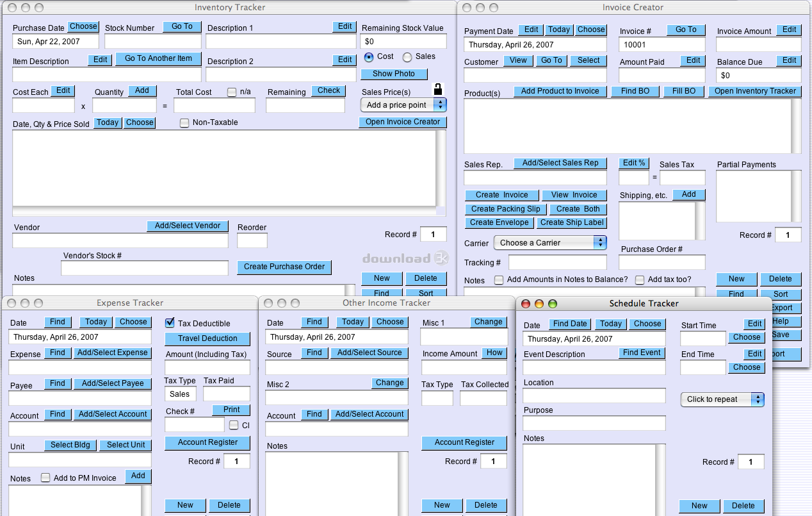This screenshot has width=812, height=516.
Task: Expand the 'Choose a Carrier' dropdown
Action: point(550,243)
